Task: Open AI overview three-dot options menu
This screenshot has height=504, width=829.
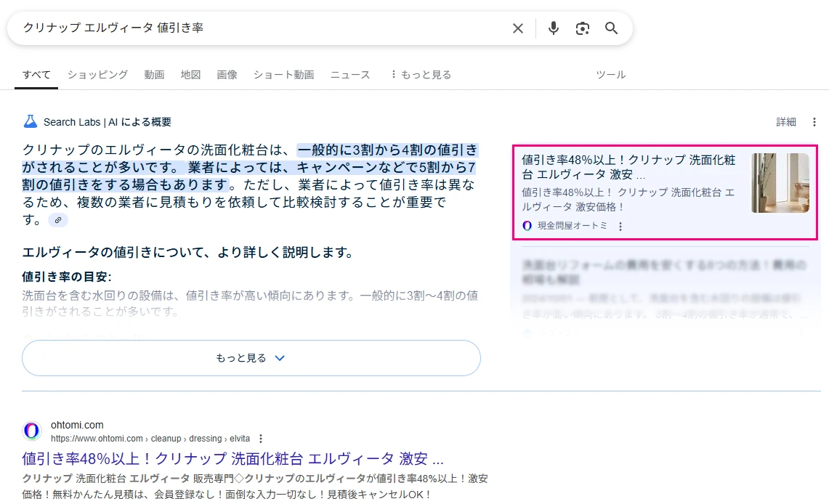Action: [814, 122]
